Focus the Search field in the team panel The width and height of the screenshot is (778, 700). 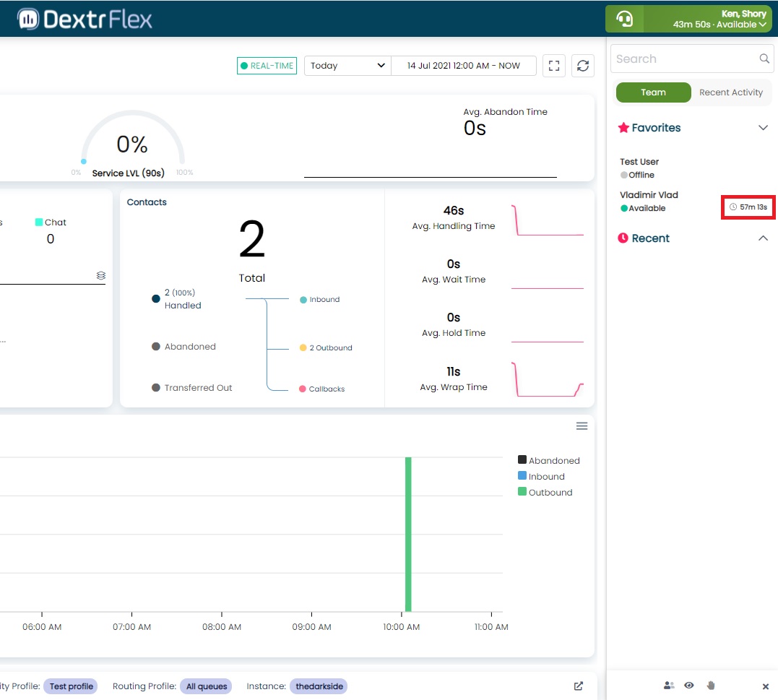point(691,59)
